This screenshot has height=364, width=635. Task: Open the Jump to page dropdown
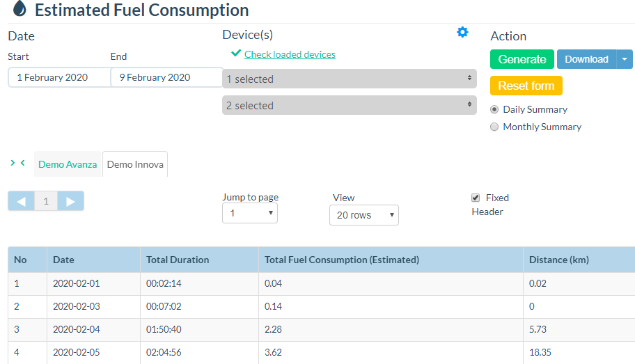point(249,214)
